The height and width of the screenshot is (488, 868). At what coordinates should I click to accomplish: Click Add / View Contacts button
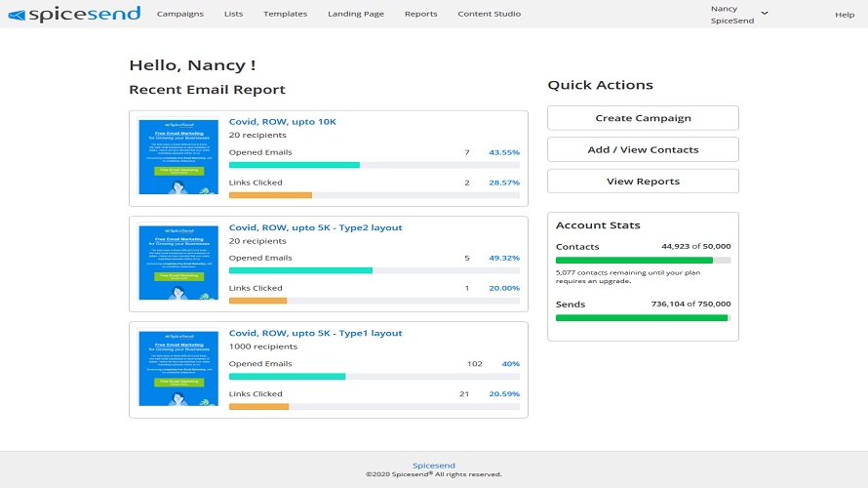[x=643, y=149]
